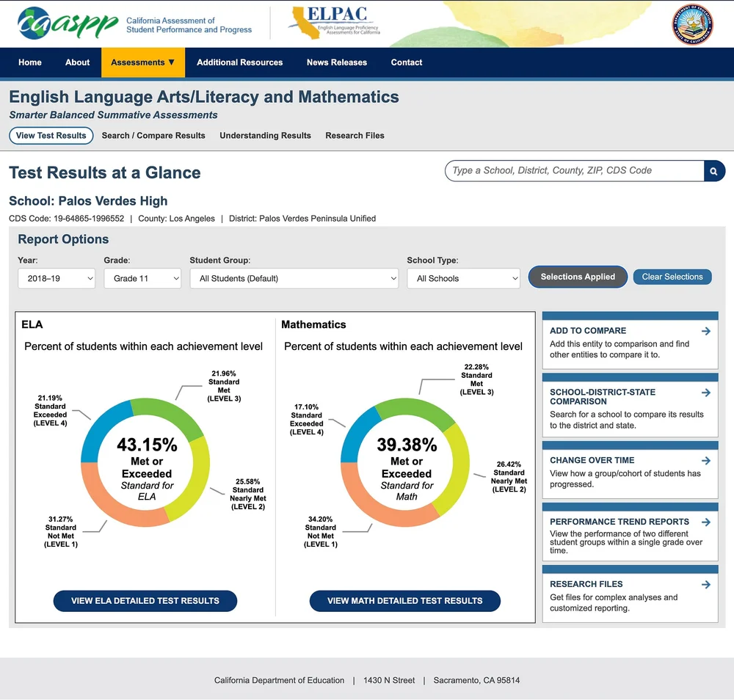Click View ELA Detailed Test Results
Image resolution: width=734 pixels, height=700 pixels.
[145, 601]
